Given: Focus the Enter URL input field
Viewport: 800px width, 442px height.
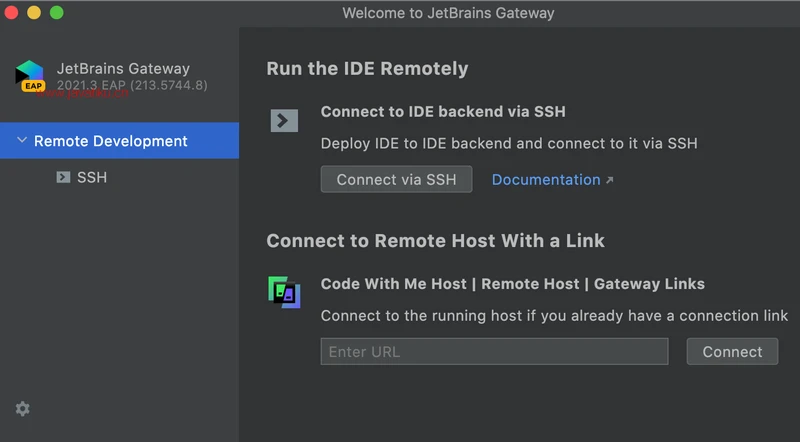Looking at the screenshot, I should [x=494, y=352].
